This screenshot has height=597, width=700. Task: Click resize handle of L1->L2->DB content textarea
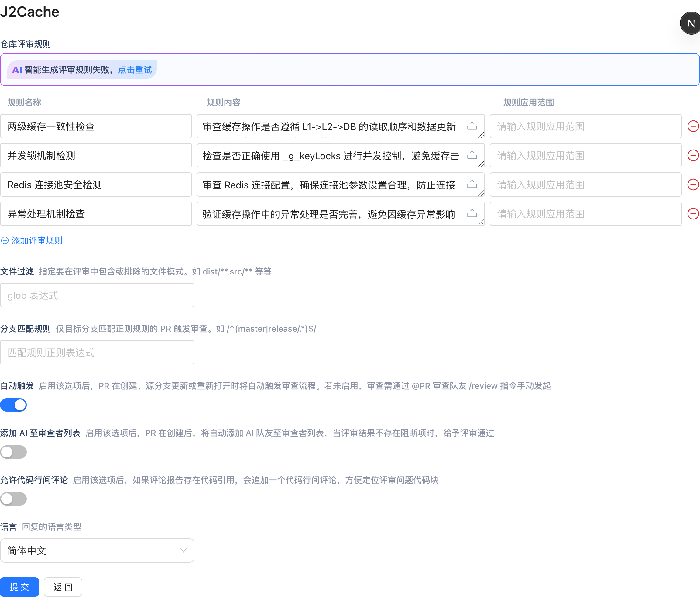pyautogui.click(x=481, y=135)
